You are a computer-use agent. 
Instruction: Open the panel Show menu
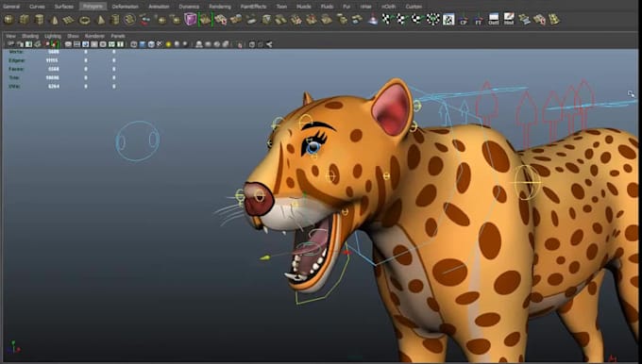(x=73, y=36)
